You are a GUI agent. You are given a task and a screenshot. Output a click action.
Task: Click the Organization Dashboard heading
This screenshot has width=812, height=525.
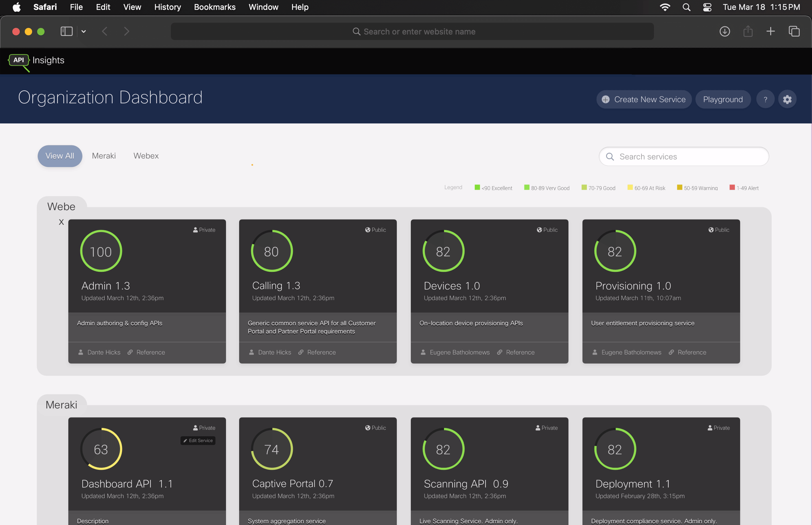110,97
